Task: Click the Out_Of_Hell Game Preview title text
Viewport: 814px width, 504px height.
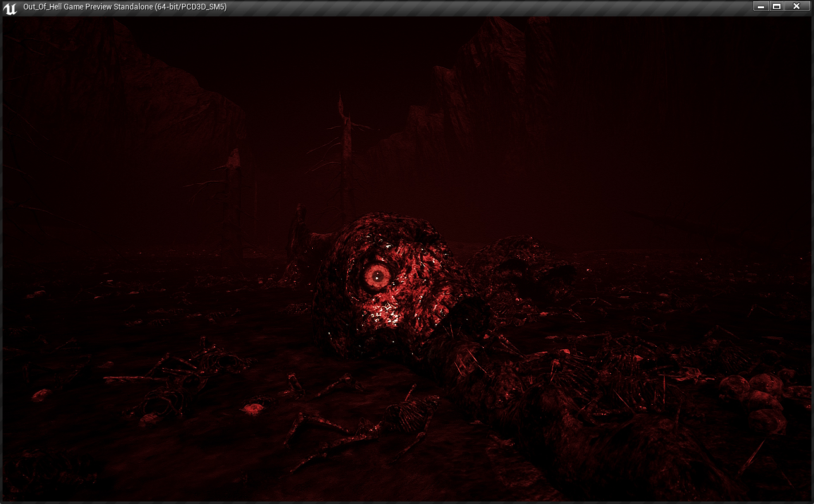Action: pyautogui.click(x=125, y=7)
